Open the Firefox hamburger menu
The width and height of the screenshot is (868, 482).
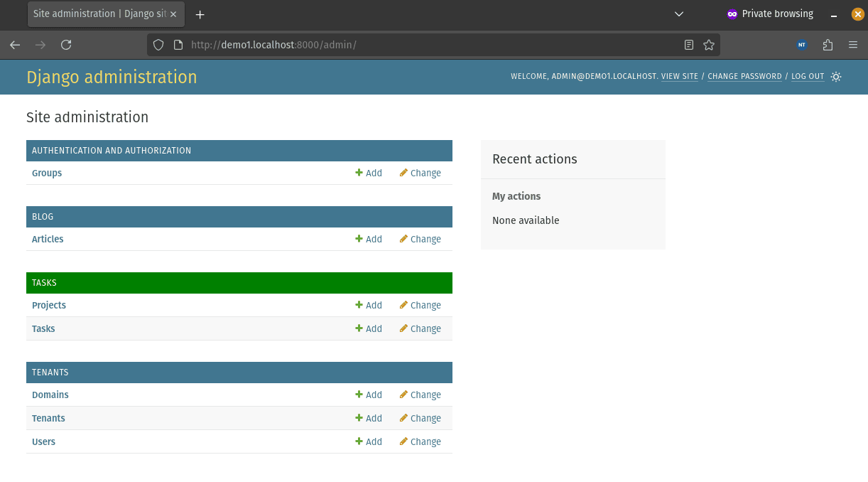coord(853,45)
